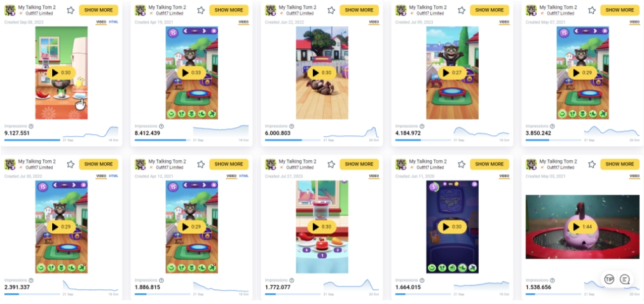
Task: Star the Jun 11, 2020 creative
Action: (462, 164)
